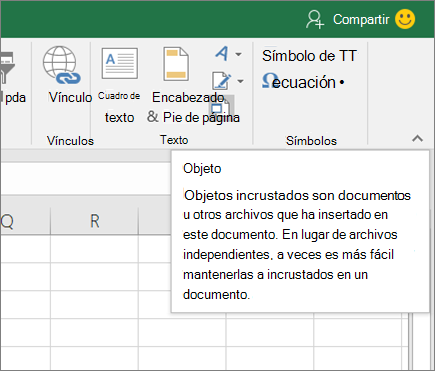Click the first cell in column R
Screen dimensions: 435x371
tap(94, 249)
